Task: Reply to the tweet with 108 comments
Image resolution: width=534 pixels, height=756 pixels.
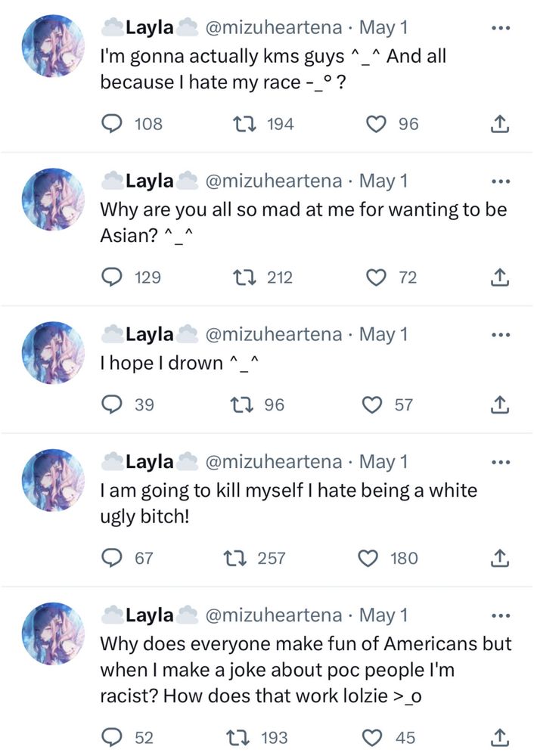Action: 113,125
